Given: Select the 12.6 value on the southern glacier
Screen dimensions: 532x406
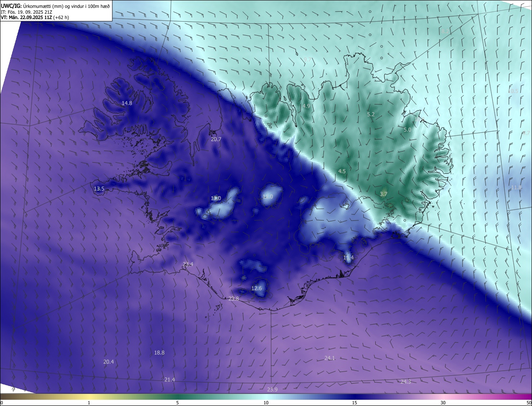Looking at the screenshot, I should tap(257, 288).
